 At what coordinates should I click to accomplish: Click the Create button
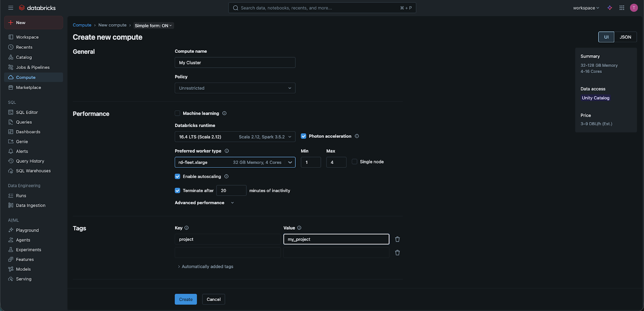click(x=186, y=299)
